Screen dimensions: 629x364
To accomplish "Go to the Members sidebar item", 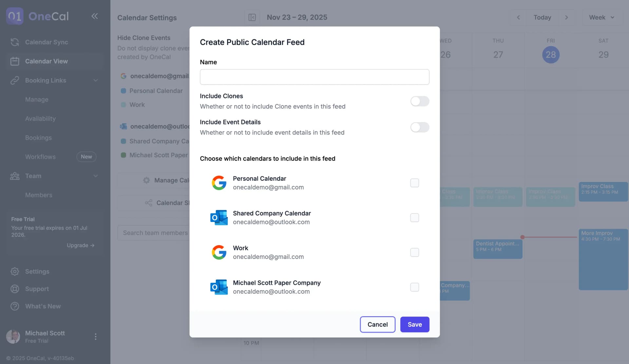I will (x=39, y=195).
